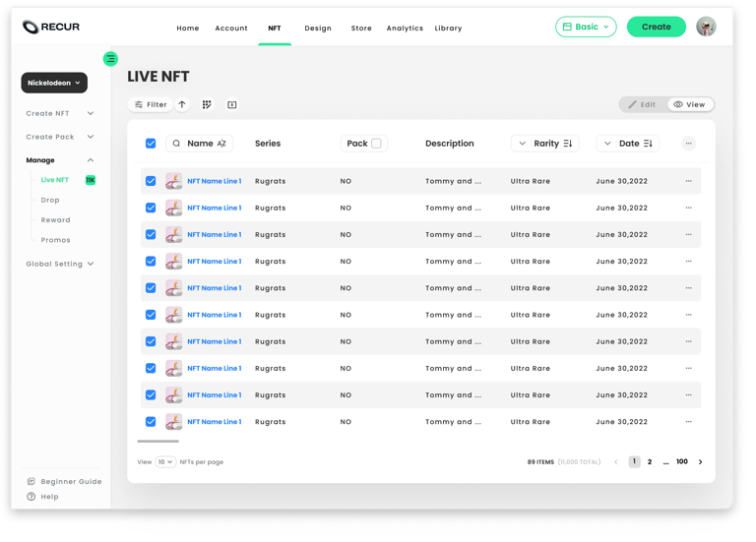Click the search magnifier in Name column

176,143
